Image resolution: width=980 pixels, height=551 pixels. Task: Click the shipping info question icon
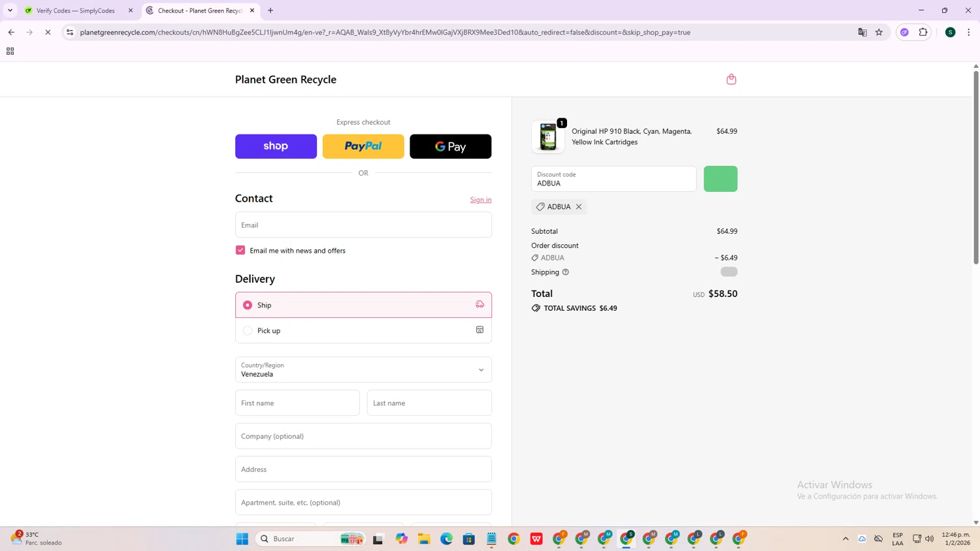click(x=566, y=272)
